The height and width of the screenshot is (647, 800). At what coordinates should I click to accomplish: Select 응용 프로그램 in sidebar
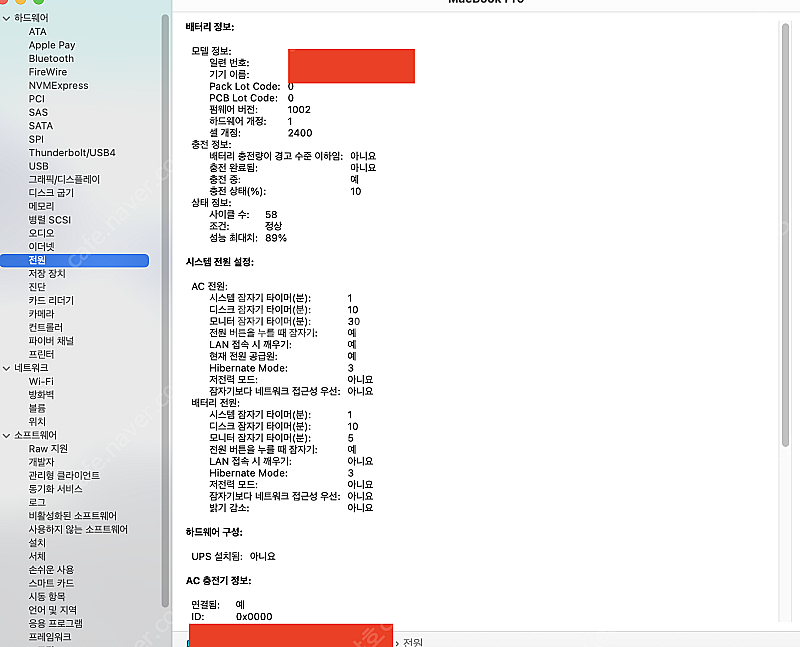[55, 623]
